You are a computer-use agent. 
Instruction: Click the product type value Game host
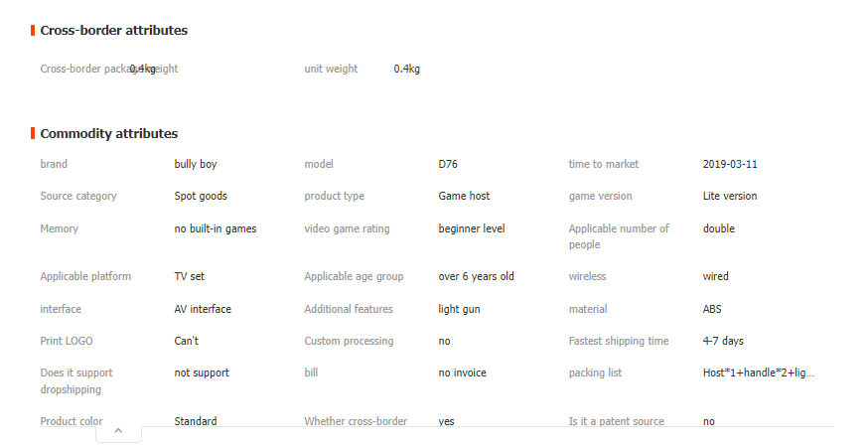[x=464, y=196]
